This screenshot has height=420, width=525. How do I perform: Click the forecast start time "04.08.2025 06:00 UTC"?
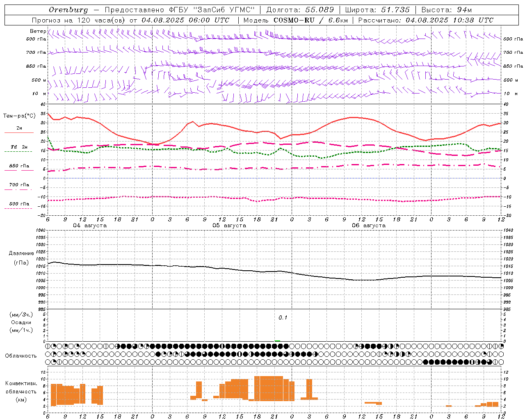(x=185, y=20)
